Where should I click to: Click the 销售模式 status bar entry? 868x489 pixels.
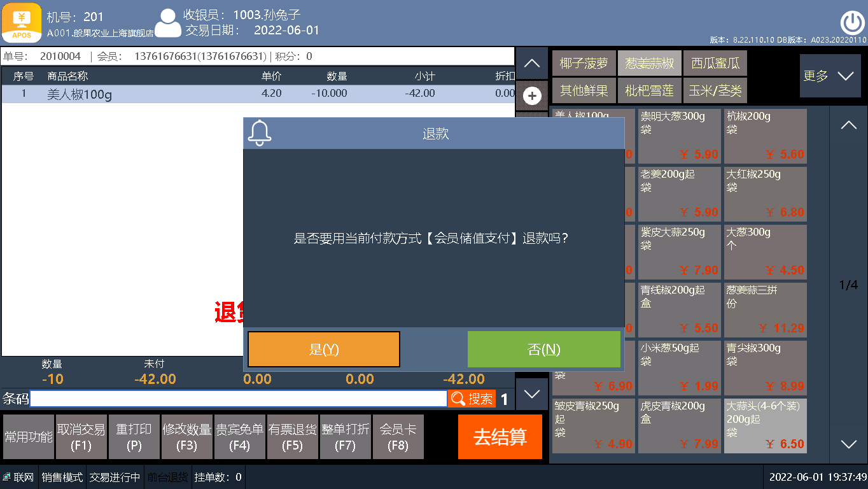click(62, 477)
